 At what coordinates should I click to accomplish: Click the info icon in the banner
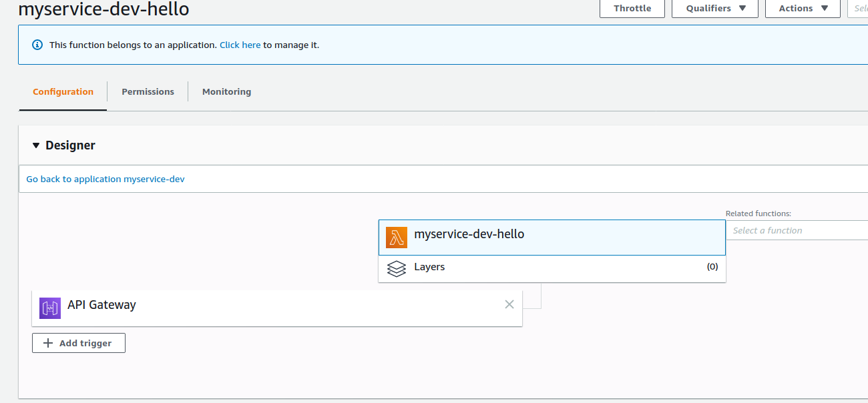37,45
